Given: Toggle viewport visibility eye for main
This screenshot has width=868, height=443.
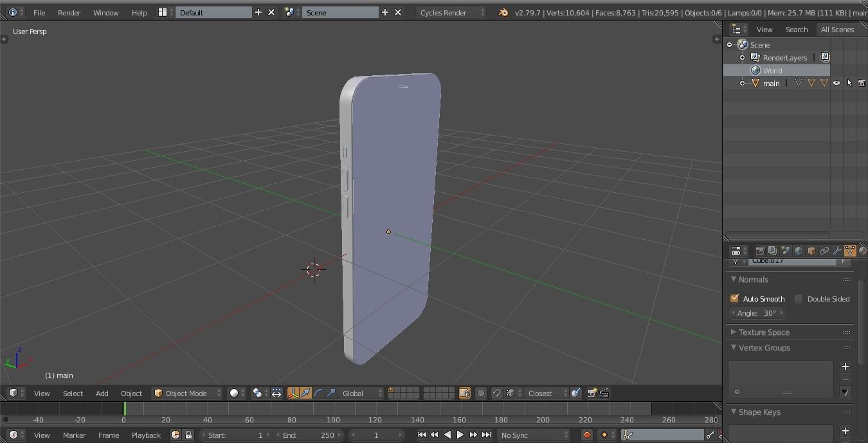Looking at the screenshot, I should pos(836,83).
